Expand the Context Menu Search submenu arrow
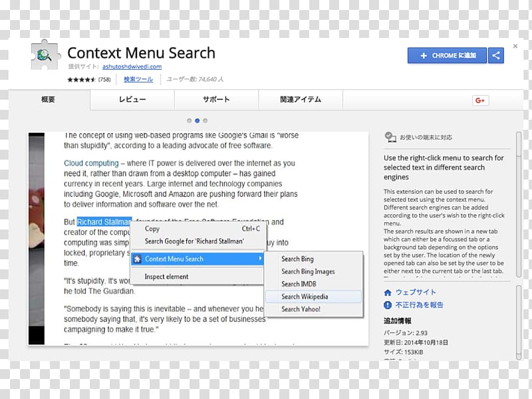This screenshot has width=532, height=399. pyautogui.click(x=260, y=259)
